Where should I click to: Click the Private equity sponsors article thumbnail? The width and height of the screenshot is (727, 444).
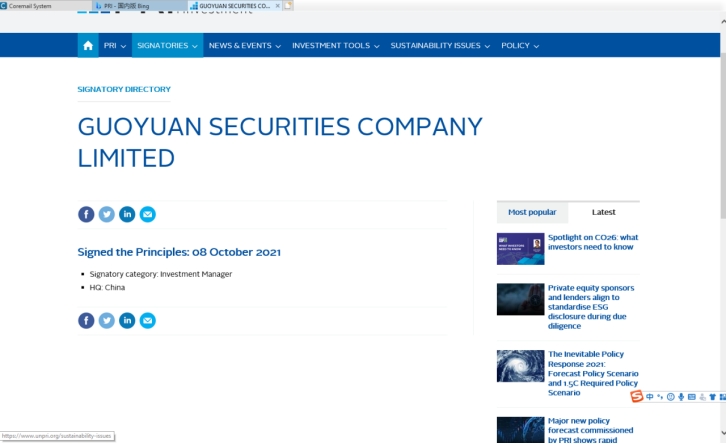pyautogui.click(x=520, y=299)
